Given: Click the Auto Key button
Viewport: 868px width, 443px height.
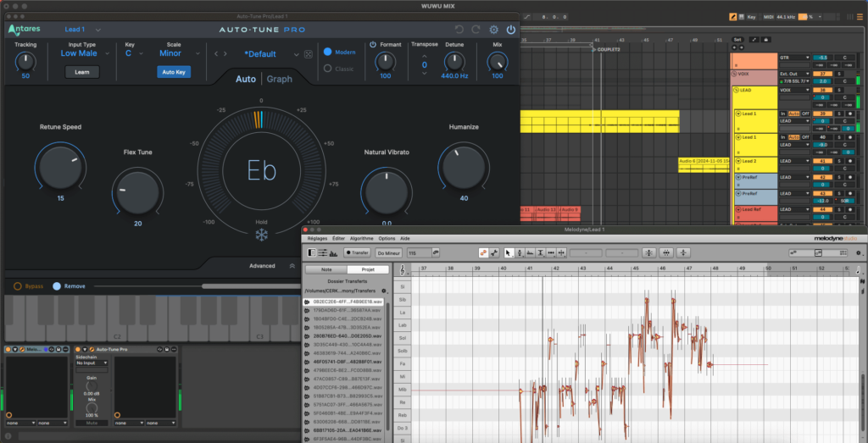Looking at the screenshot, I should click(174, 72).
